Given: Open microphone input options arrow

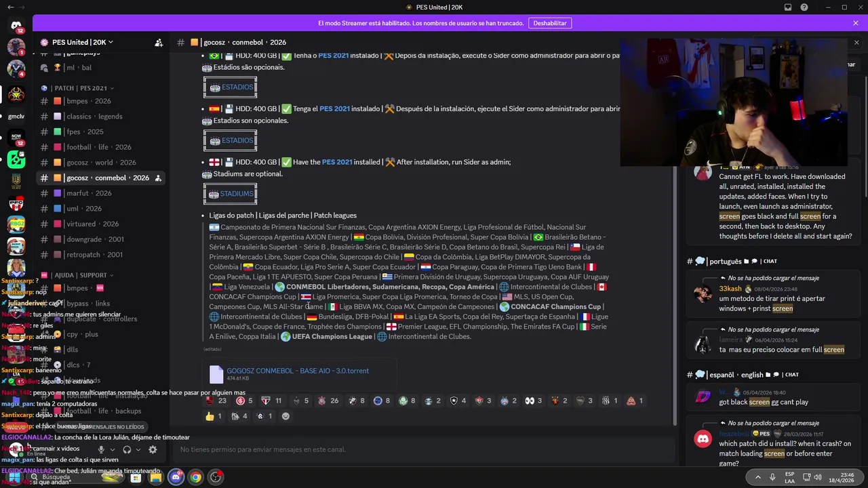Looking at the screenshot, I should 111,449.
